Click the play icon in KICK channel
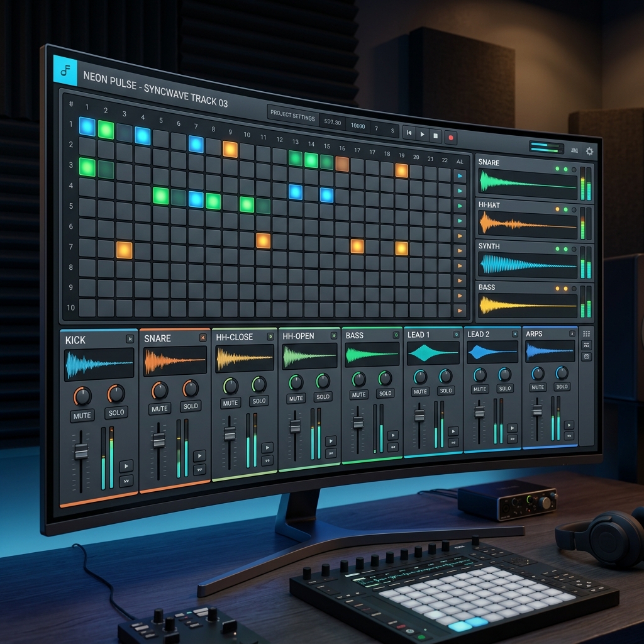Viewport: 644px width, 644px height. click(126, 466)
